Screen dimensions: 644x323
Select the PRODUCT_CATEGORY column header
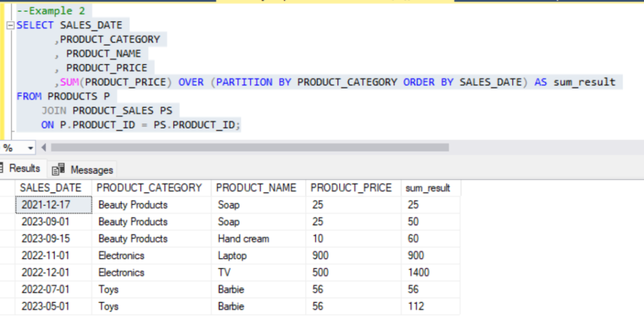click(x=149, y=188)
